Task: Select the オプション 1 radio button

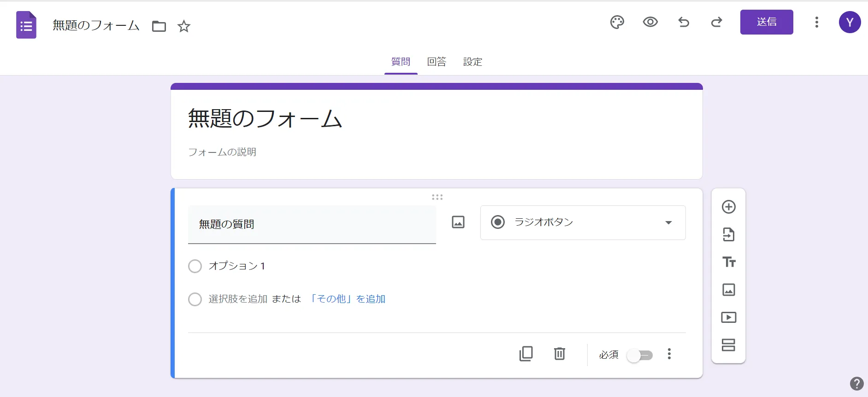Action: click(195, 266)
